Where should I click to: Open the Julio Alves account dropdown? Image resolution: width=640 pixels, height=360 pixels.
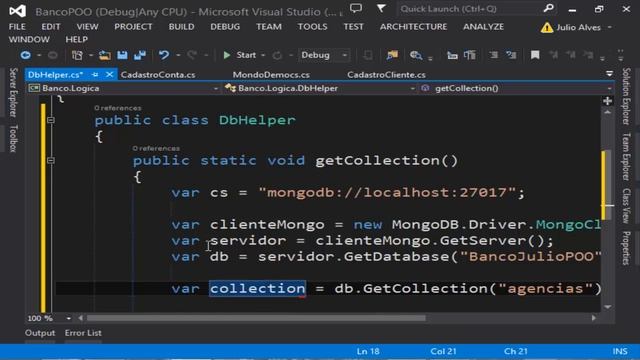click(x=610, y=28)
